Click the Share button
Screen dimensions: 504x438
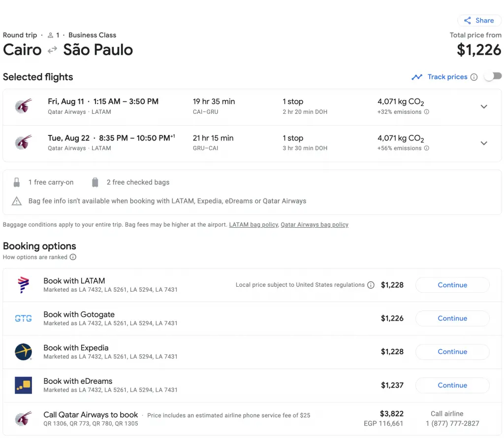pyautogui.click(x=479, y=21)
